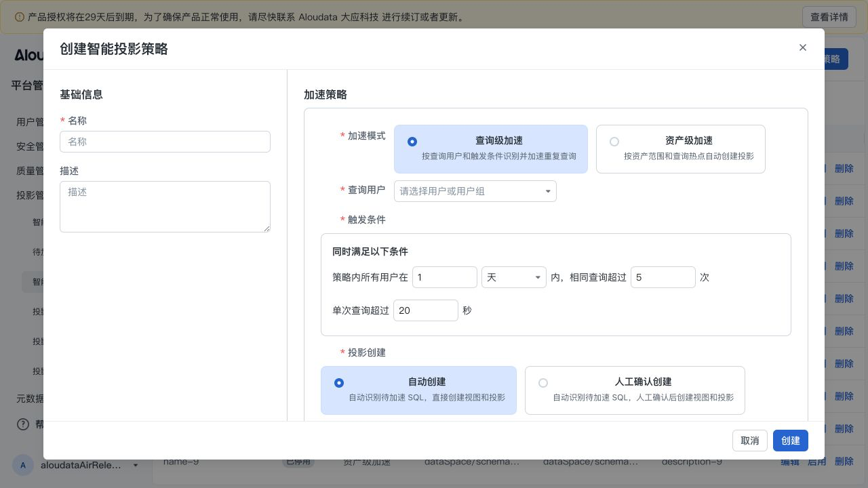Screen dimensions: 868x488
Task: Select 查询级加速 acceleration mode
Action: (491, 149)
